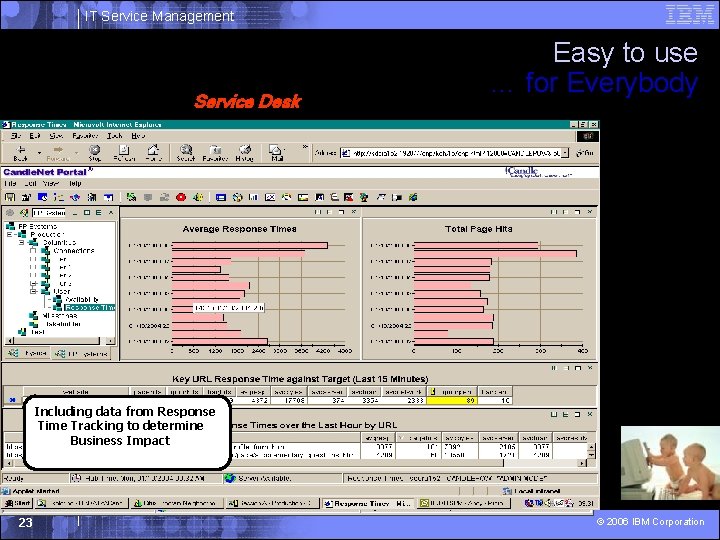Click the third portal toolbar blue icon
The image size is (720, 540).
(42, 197)
